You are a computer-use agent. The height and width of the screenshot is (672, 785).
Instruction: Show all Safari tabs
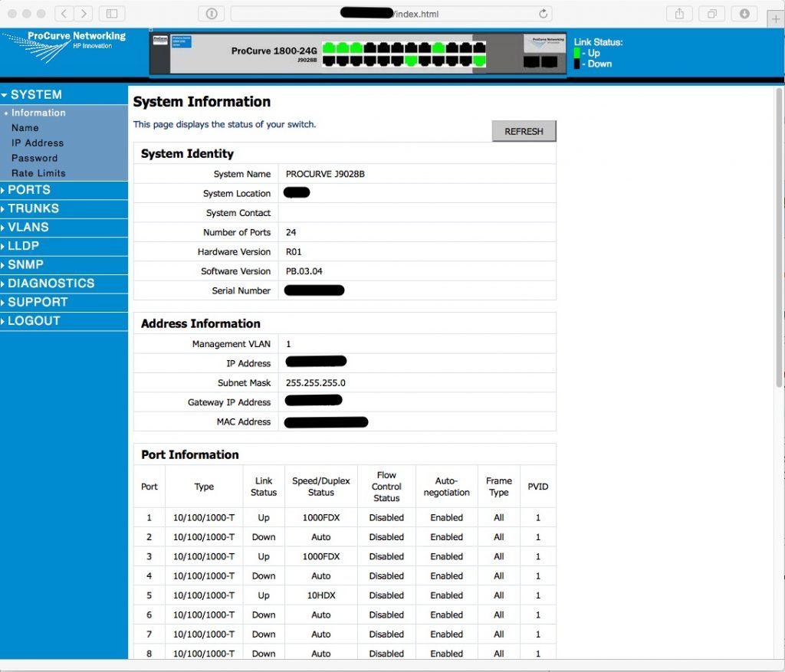click(x=712, y=14)
